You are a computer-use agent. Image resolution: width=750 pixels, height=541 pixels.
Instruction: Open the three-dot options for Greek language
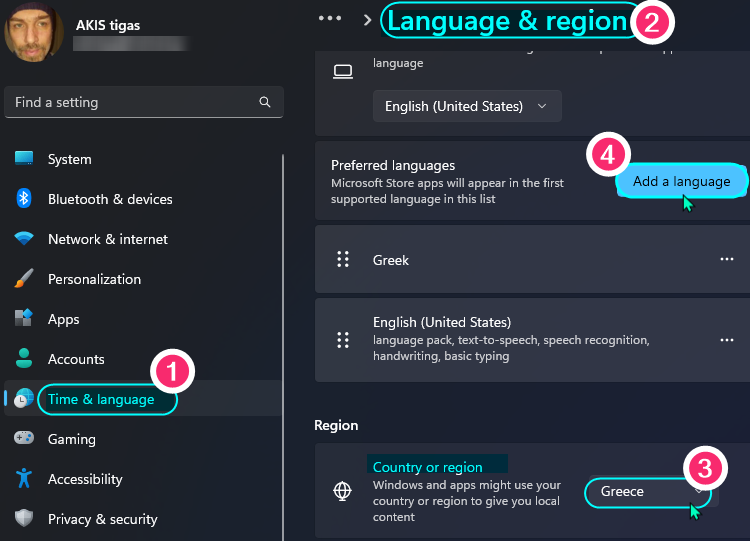(727, 259)
